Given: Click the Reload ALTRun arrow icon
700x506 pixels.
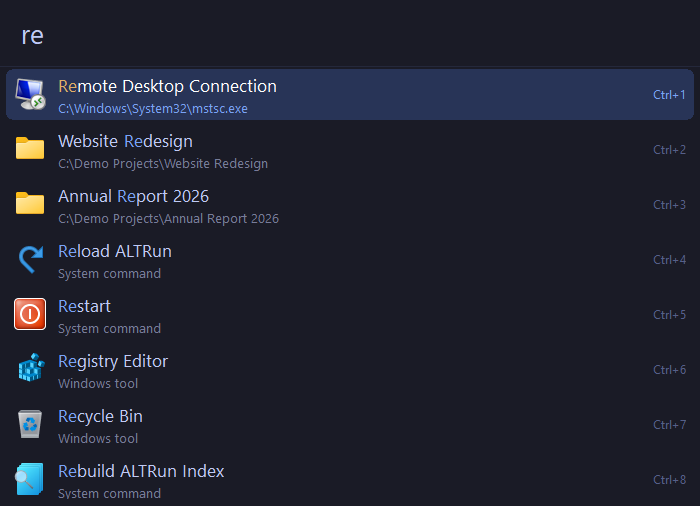Looking at the screenshot, I should 30,259.
